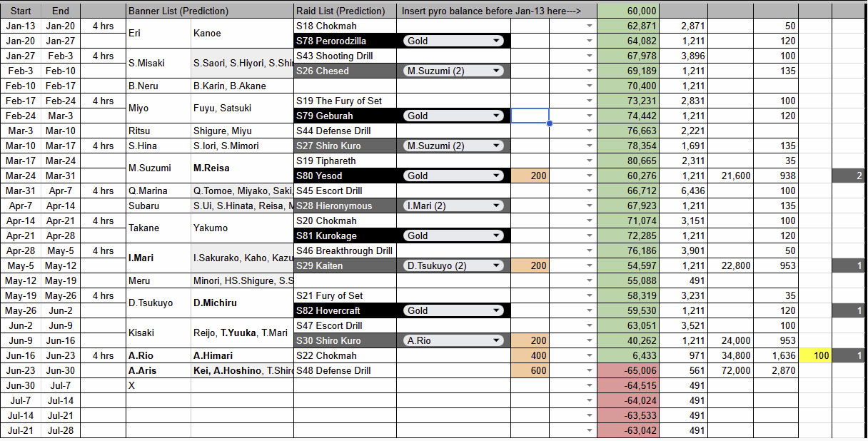
Task: Select the S.Misaki banner cell
Action: click(158, 63)
